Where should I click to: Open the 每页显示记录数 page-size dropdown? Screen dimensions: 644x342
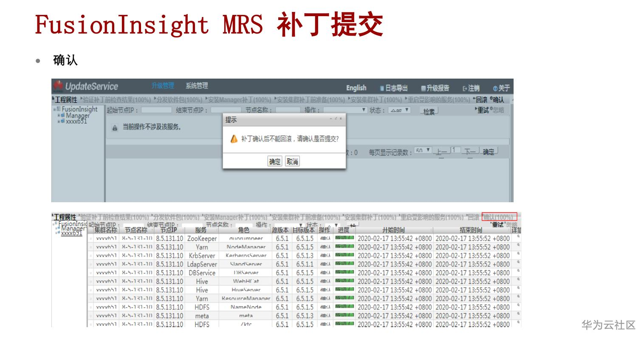[x=423, y=151]
